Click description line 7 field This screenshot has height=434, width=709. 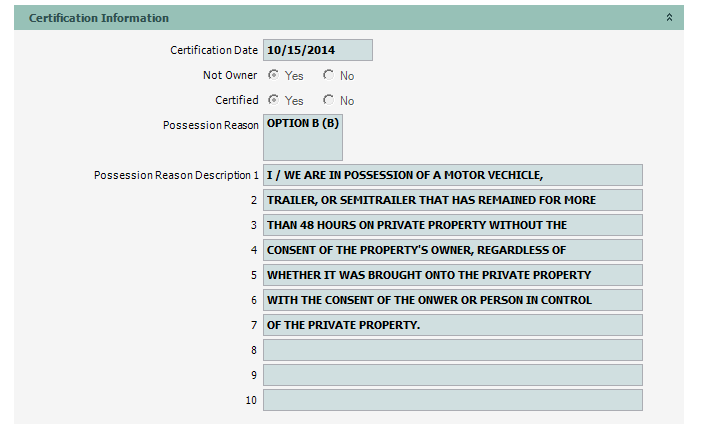[452, 325]
